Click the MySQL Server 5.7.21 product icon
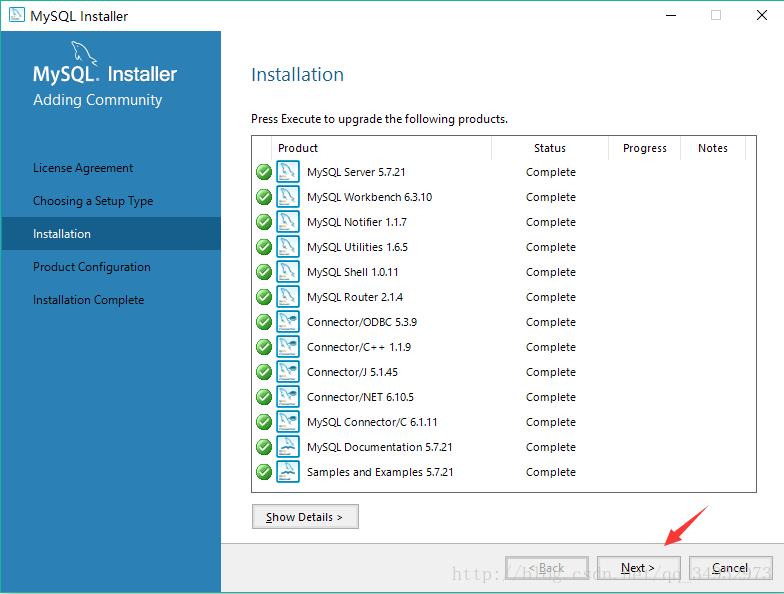The height and width of the screenshot is (594, 784). pos(288,172)
